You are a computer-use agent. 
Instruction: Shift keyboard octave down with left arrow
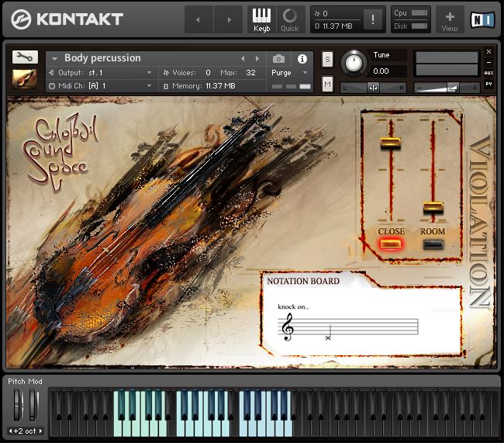click(x=10, y=431)
